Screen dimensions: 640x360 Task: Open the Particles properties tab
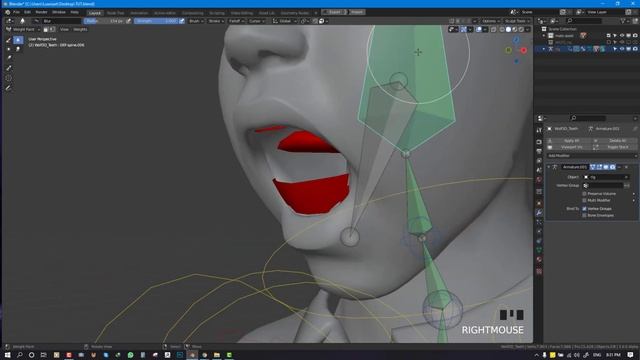point(539,222)
